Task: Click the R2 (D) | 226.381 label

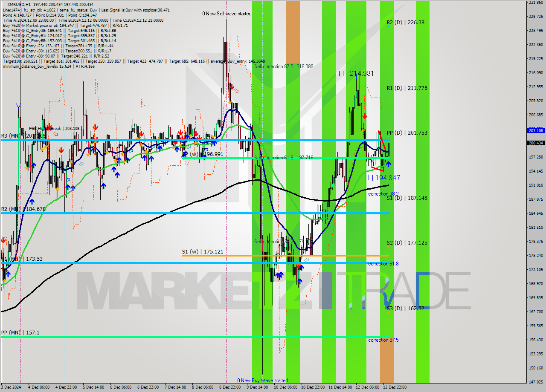Action: click(407, 23)
